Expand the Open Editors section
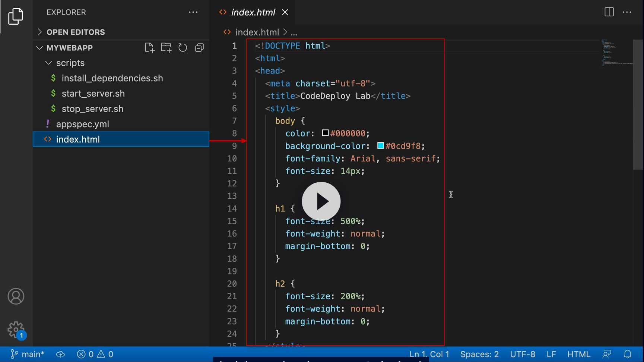The width and height of the screenshot is (644, 362). pyautogui.click(x=76, y=32)
